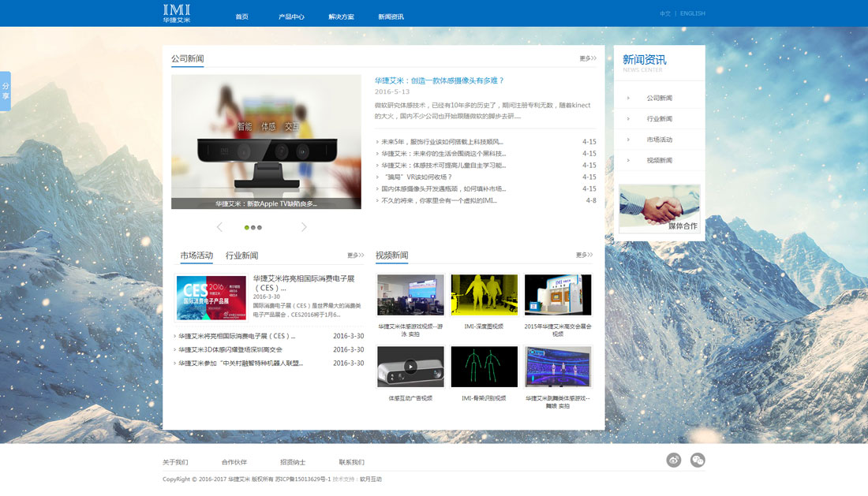This screenshot has width=868, height=496.
Task: Open news item "骗局" VR该如何收场？
Action: point(418,177)
